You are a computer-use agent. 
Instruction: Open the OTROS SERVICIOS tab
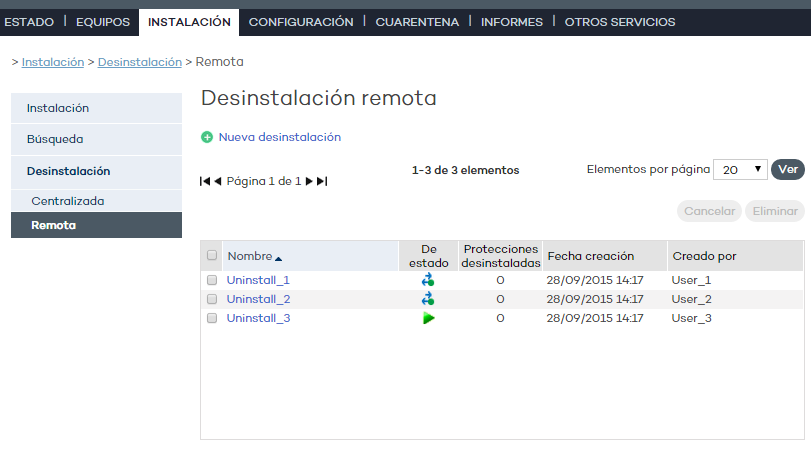point(620,22)
